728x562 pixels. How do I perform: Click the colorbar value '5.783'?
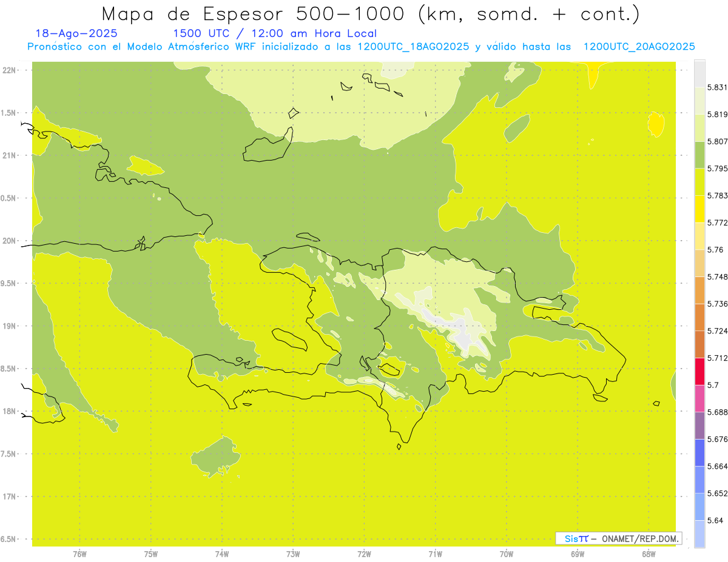pos(717,196)
